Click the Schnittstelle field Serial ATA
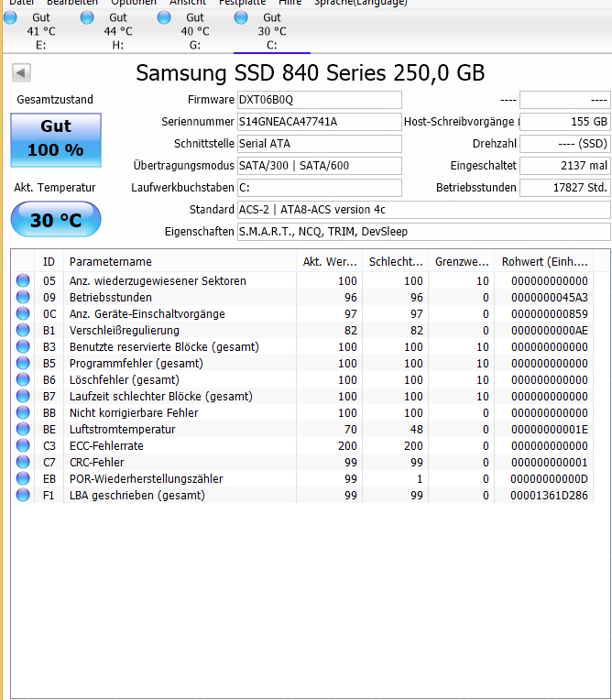 pyautogui.click(x=320, y=144)
